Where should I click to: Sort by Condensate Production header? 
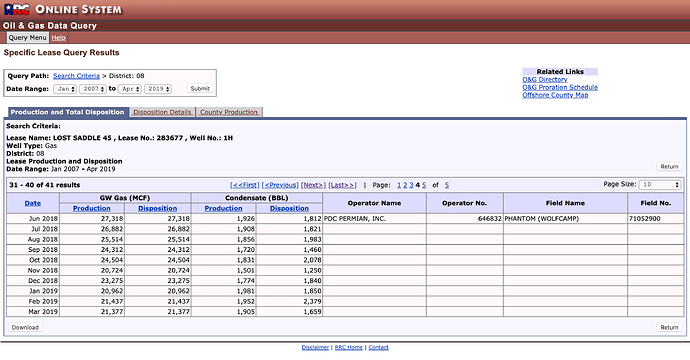pyautogui.click(x=224, y=208)
